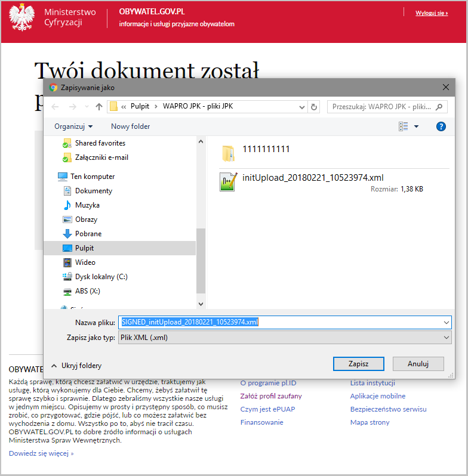Viewport: 468px width, 476px height.
Task: Select Pobrane in the navigation tree
Action: (x=88, y=234)
